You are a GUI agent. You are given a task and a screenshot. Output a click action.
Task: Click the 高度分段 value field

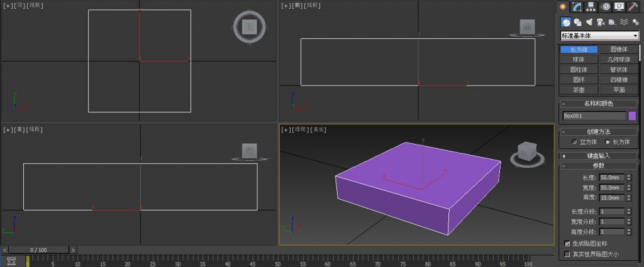click(x=611, y=232)
